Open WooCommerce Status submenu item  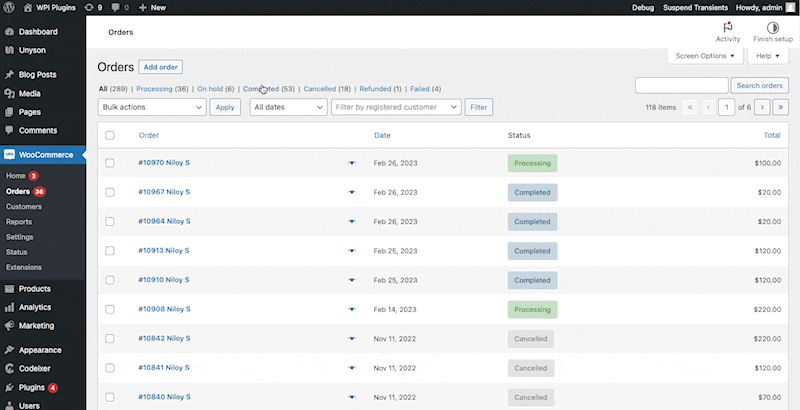click(x=16, y=252)
